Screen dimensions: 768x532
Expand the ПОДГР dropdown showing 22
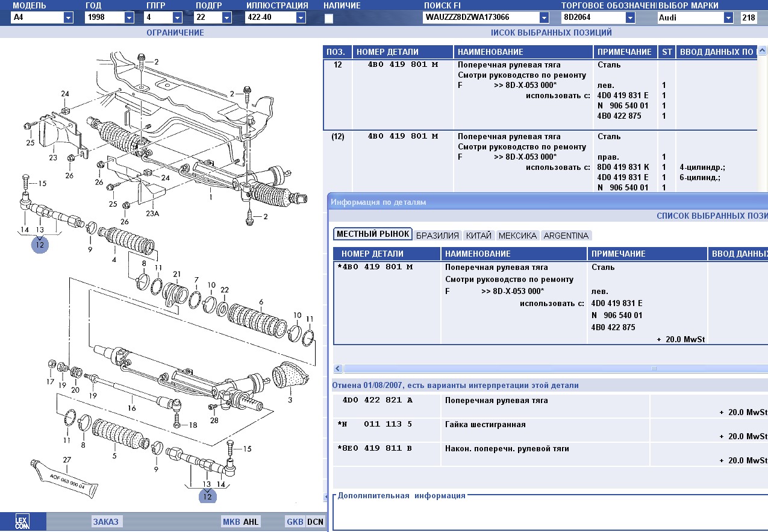(x=226, y=17)
